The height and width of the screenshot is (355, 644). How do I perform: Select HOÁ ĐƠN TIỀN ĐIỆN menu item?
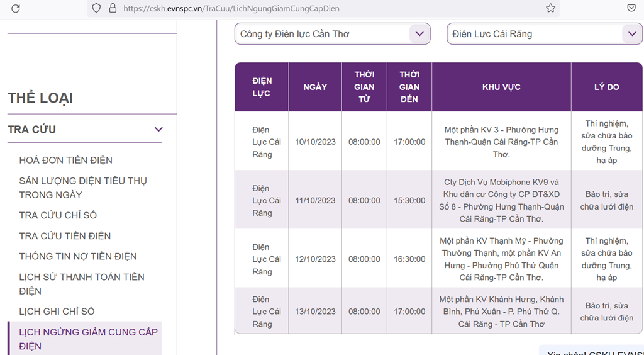point(65,161)
